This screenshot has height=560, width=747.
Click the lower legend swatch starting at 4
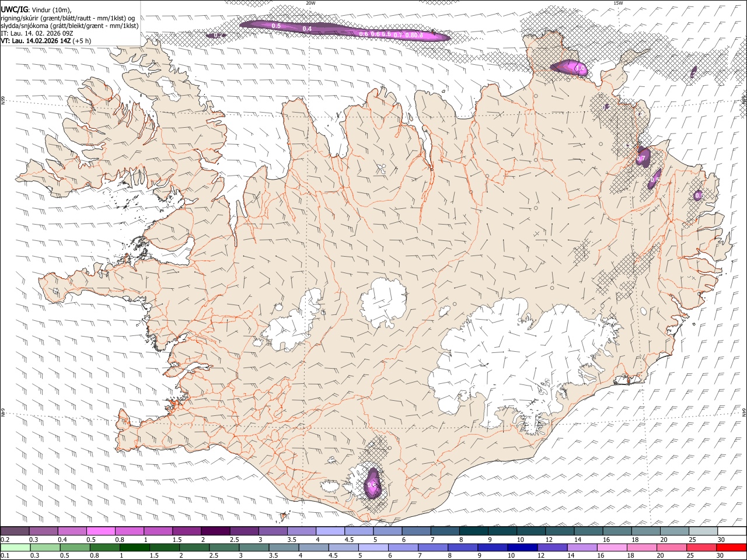pyautogui.click(x=313, y=547)
